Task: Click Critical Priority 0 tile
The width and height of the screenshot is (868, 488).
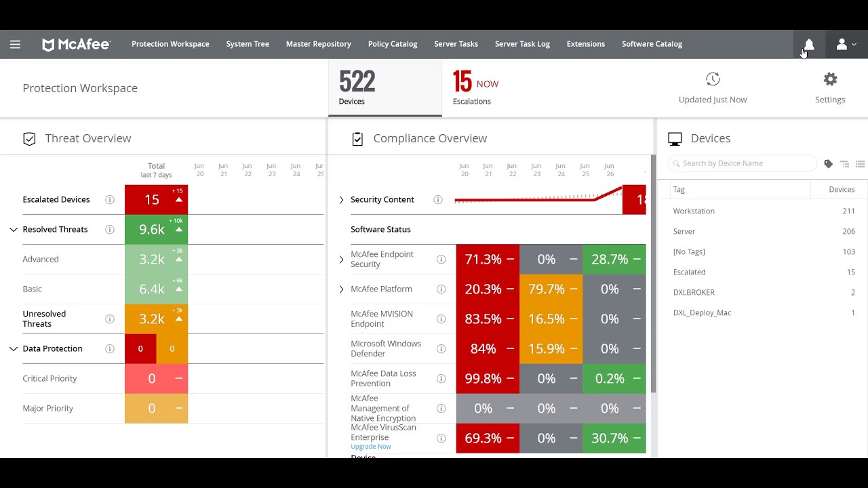Action: point(156,379)
